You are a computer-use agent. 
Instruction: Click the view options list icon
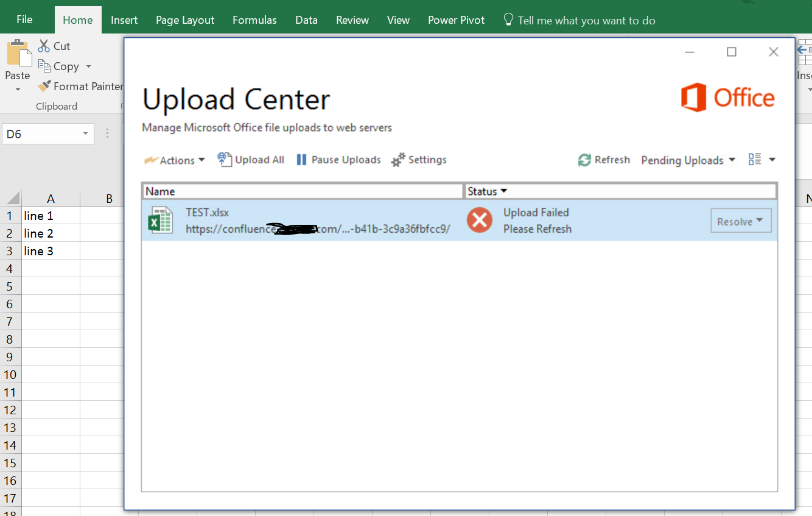[755, 160]
